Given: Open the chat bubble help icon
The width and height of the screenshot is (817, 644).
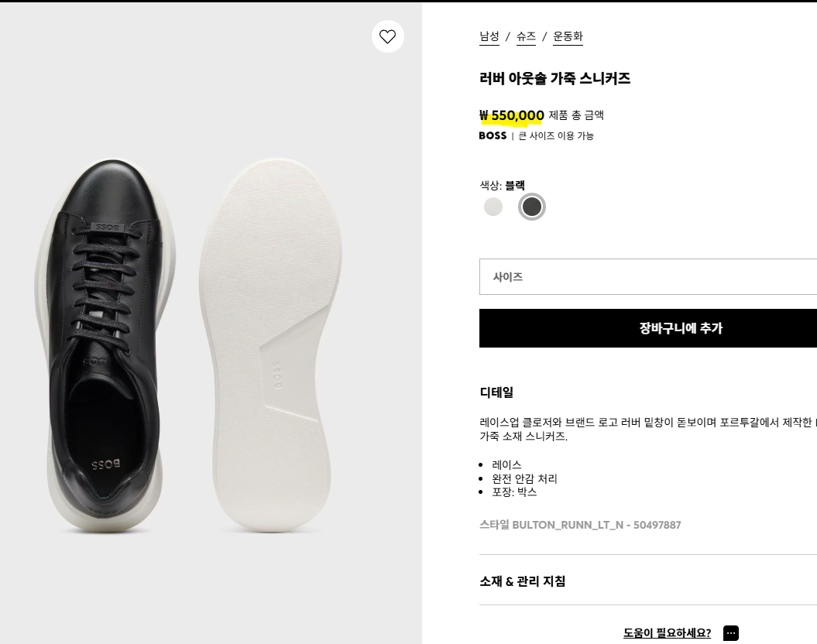Looking at the screenshot, I should click(730, 633).
